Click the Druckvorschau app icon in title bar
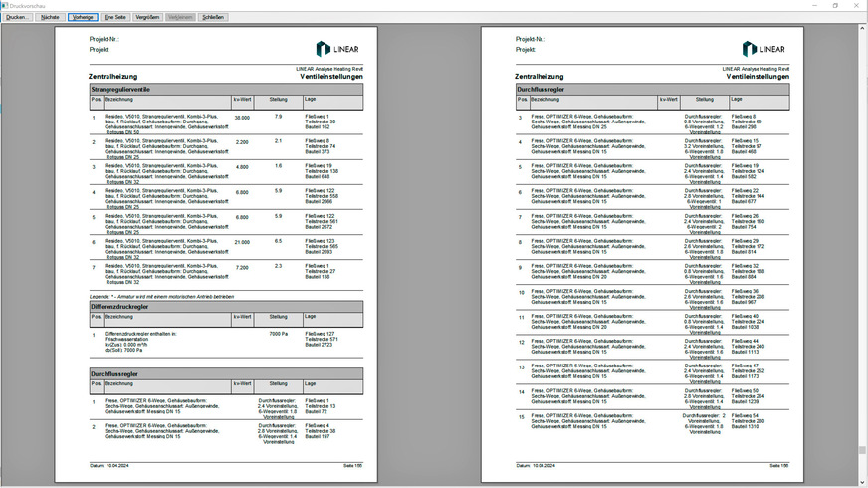 (4, 6)
